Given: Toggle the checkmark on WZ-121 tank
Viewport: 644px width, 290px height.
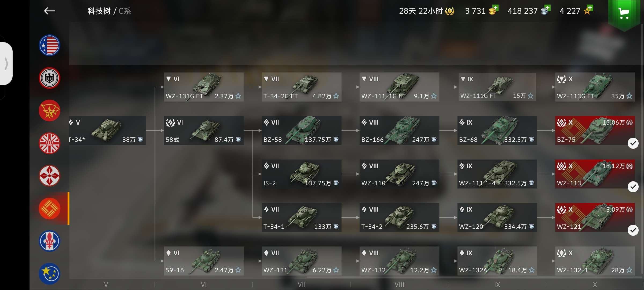Looking at the screenshot, I should click(x=633, y=230).
